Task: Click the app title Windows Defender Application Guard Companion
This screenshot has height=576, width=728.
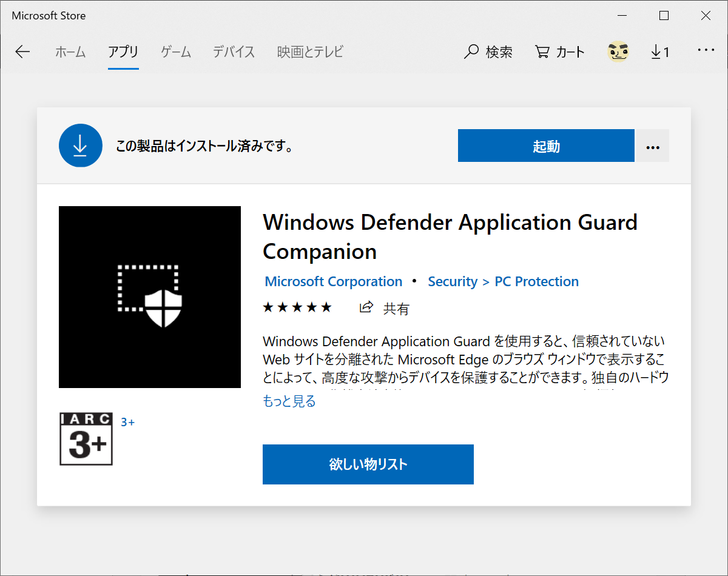Action: pyautogui.click(x=450, y=236)
